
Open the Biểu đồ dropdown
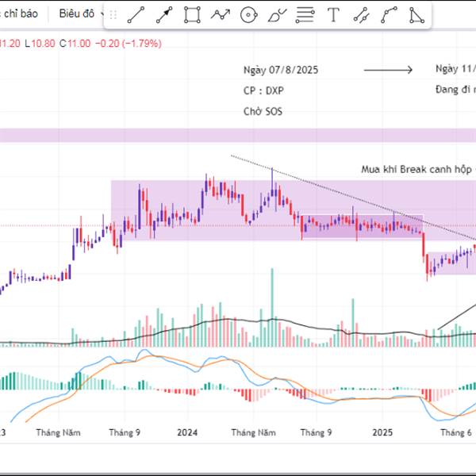point(80,13)
